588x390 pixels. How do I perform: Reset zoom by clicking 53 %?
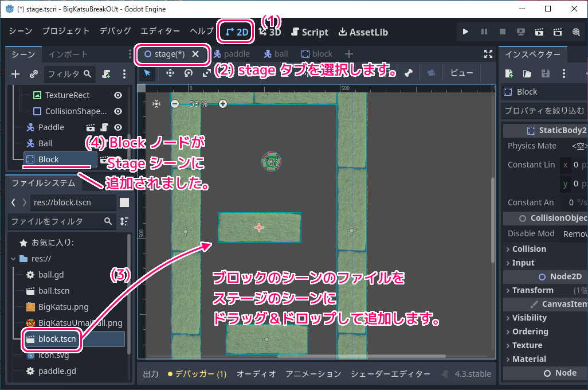point(198,104)
